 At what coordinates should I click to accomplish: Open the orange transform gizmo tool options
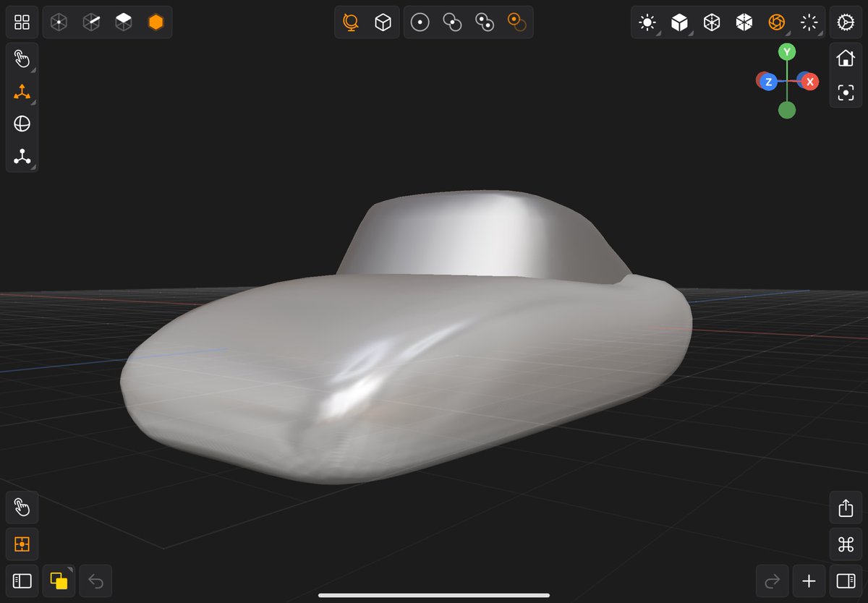pos(22,92)
